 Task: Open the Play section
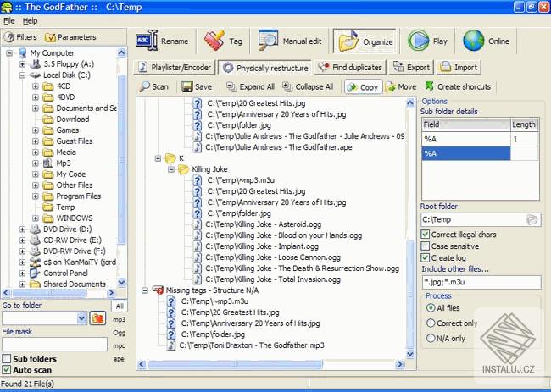(x=427, y=41)
